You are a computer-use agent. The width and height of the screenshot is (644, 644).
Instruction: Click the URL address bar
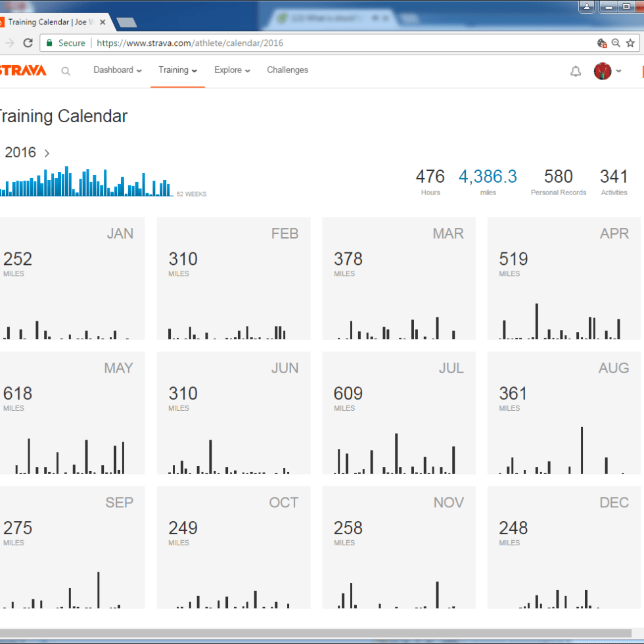click(x=329, y=43)
